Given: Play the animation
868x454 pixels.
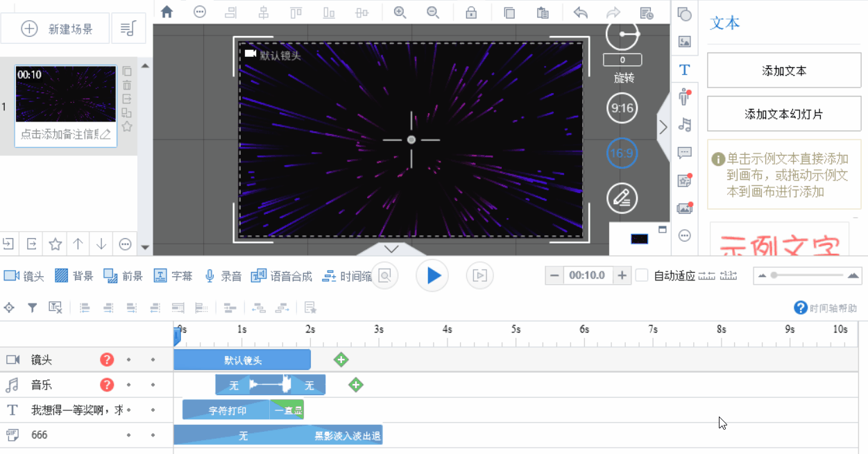Looking at the screenshot, I should coord(432,276).
